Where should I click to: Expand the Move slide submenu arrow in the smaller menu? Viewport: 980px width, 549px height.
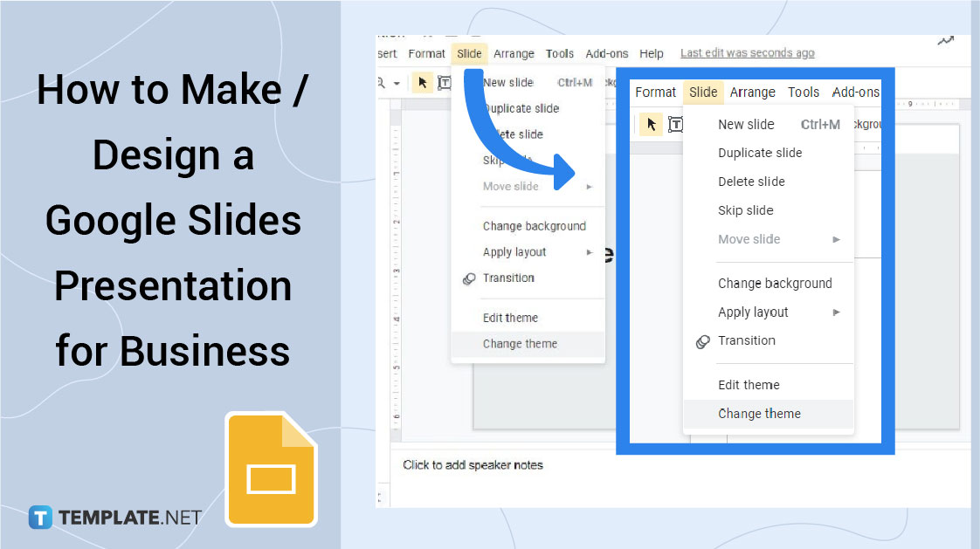589,187
